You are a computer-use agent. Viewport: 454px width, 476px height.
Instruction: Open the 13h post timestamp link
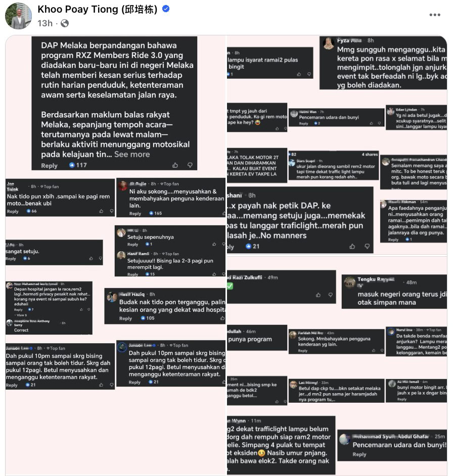(45, 23)
